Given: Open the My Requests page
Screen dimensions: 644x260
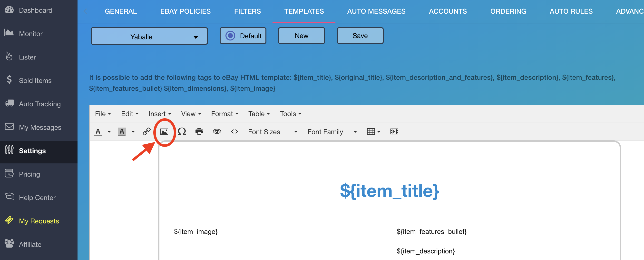Looking at the screenshot, I should pyautogui.click(x=39, y=221).
